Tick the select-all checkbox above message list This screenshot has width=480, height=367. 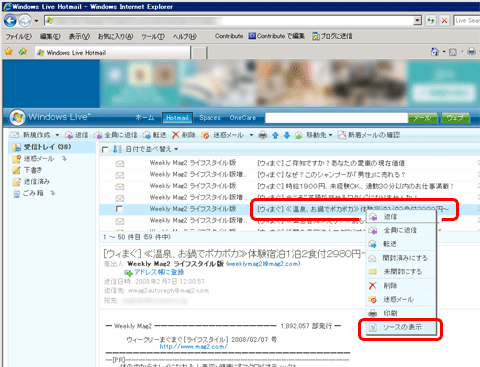click(105, 150)
